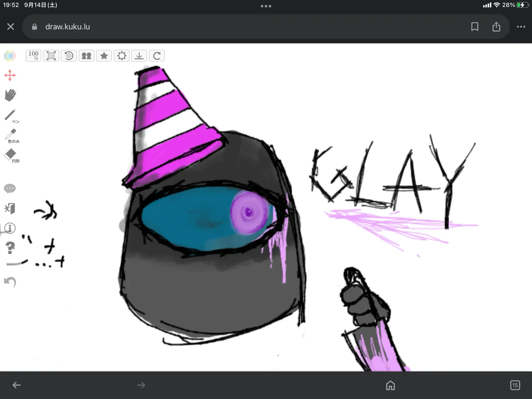Click the star favorite icon
Viewport: 532px width, 399px height.
(104, 56)
